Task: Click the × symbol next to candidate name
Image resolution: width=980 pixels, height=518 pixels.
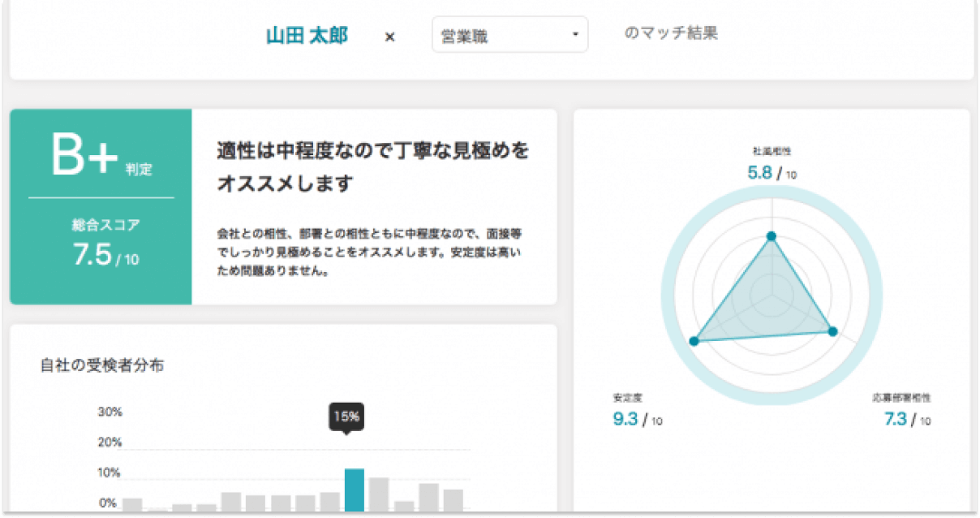Action: click(x=389, y=37)
